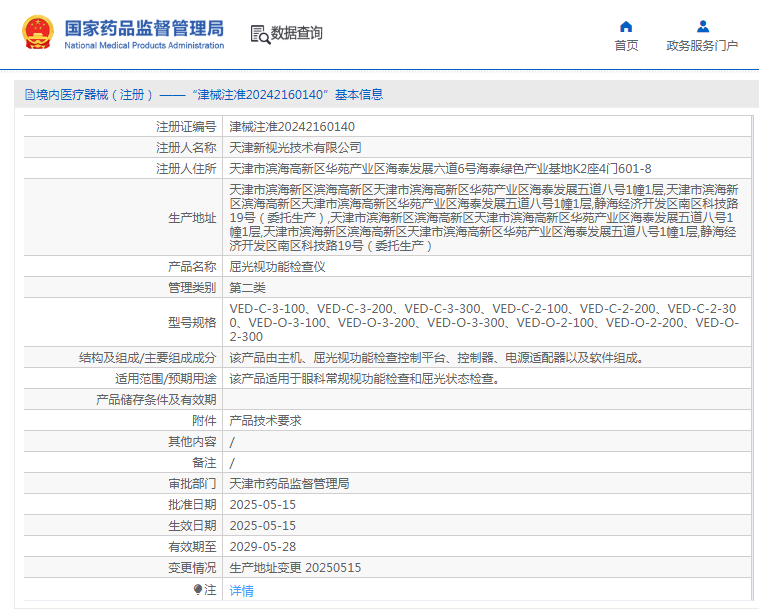Open the 详情 link
759x614 pixels.
(241, 591)
